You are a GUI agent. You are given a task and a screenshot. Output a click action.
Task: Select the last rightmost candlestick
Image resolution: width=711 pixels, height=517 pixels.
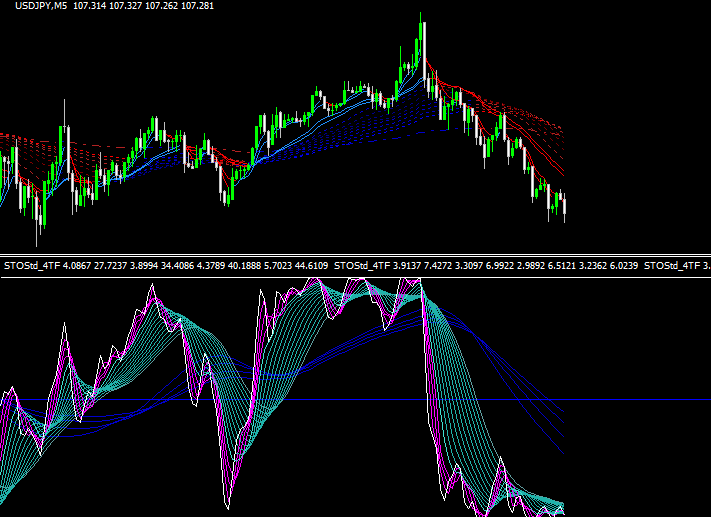coord(565,205)
